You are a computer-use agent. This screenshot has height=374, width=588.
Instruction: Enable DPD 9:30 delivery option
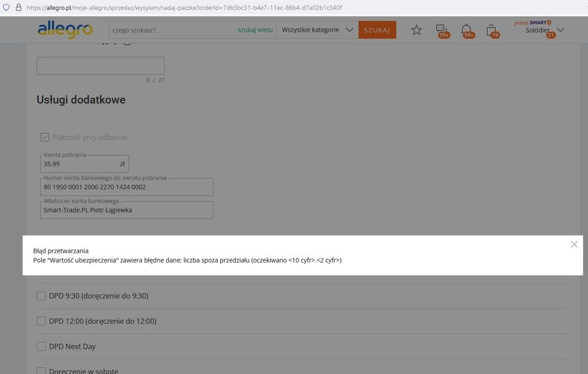[41, 296]
